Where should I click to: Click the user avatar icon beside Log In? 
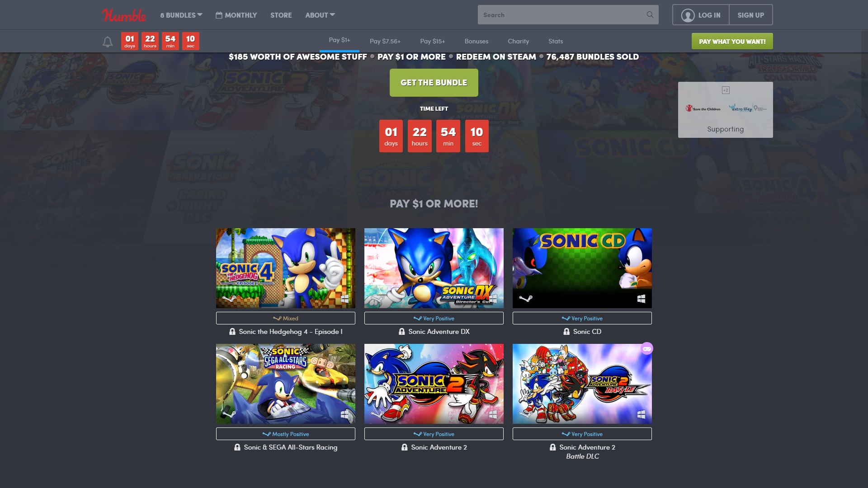click(688, 15)
